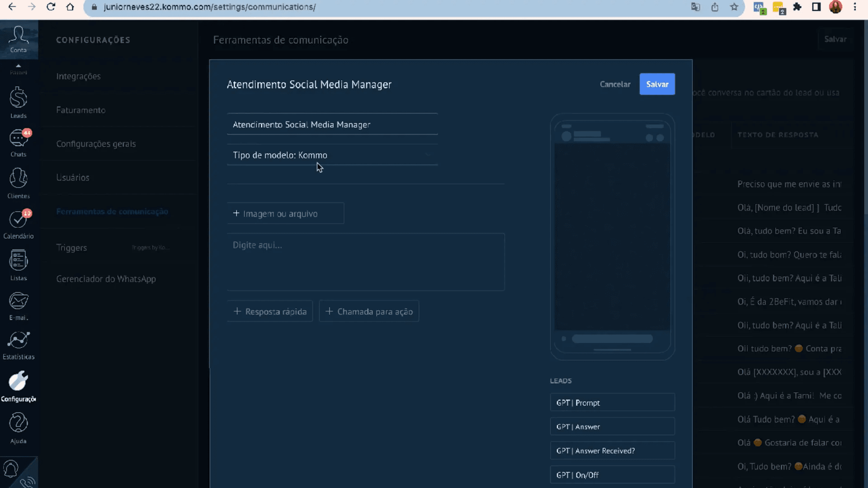Open the Painel item in sidebar
The width and height of the screenshot is (868, 488).
tap(19, 70)
